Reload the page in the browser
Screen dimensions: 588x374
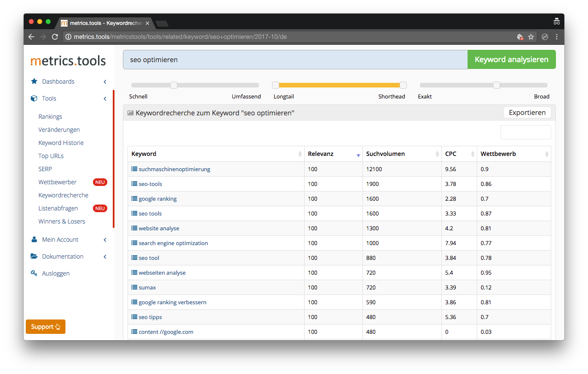tap(55, 37)
